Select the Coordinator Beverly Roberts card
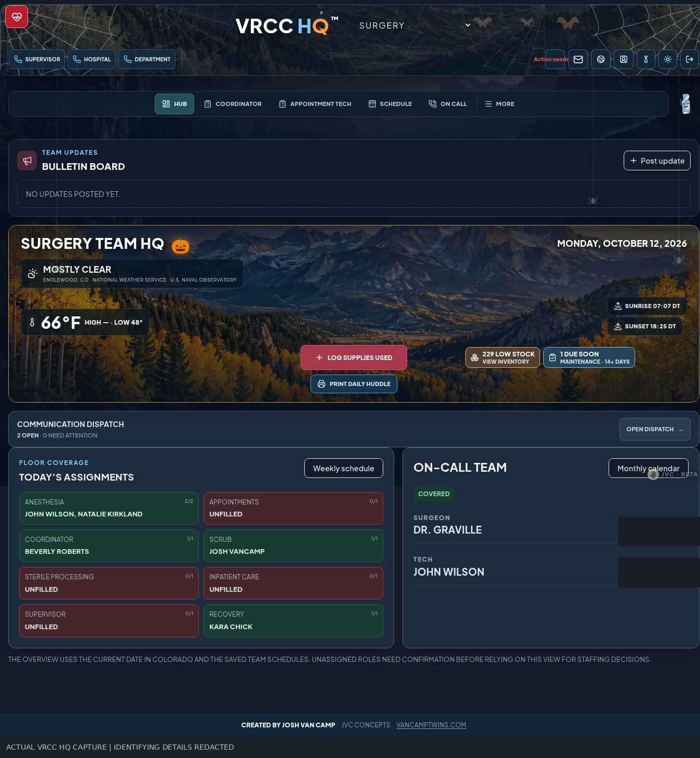 pos(109,546)
